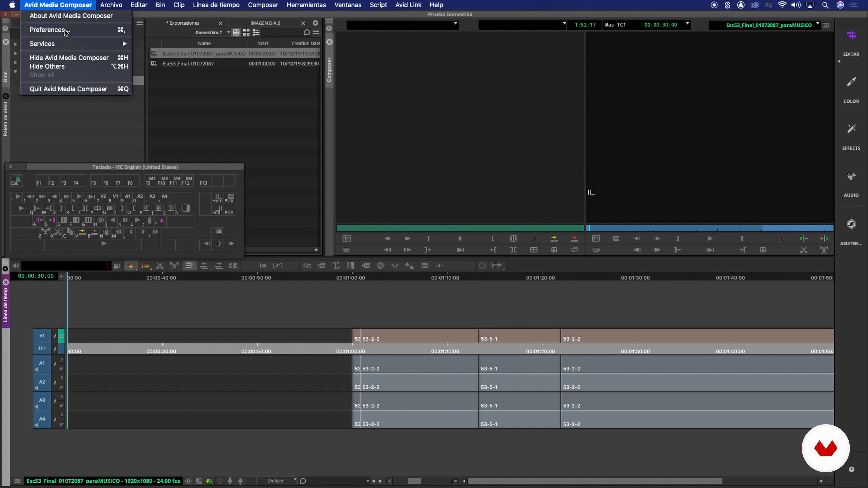The height and width of the screenshot is (488, 868).
Task: Click the green source monitor position bar
Action: 460,228
